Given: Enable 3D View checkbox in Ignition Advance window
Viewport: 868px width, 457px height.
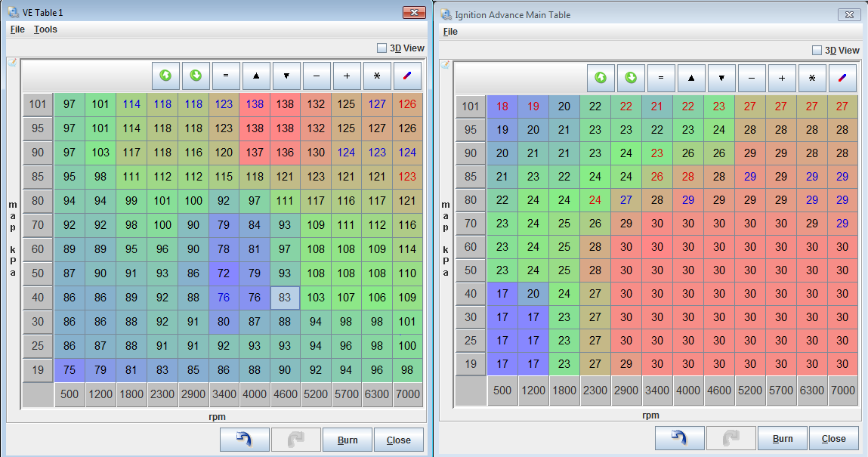Looking at the screenshot, I should coord(817,51).
